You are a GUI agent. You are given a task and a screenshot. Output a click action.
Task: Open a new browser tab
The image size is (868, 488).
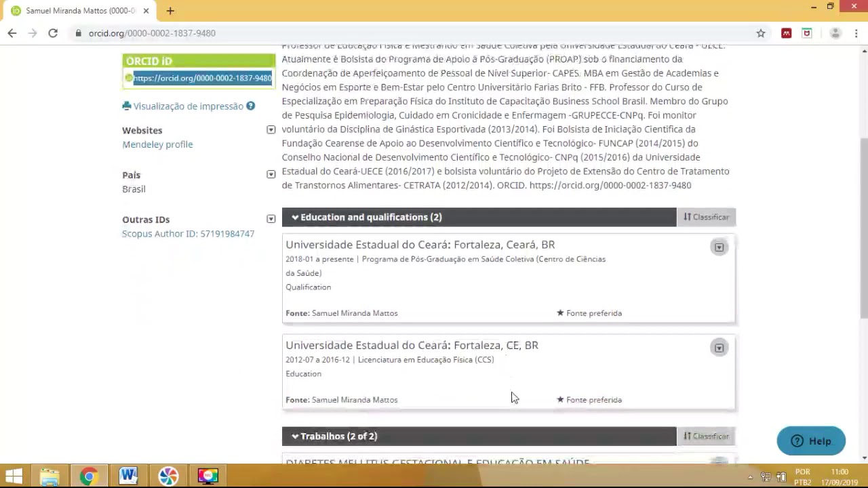click(x=170, y=11)
